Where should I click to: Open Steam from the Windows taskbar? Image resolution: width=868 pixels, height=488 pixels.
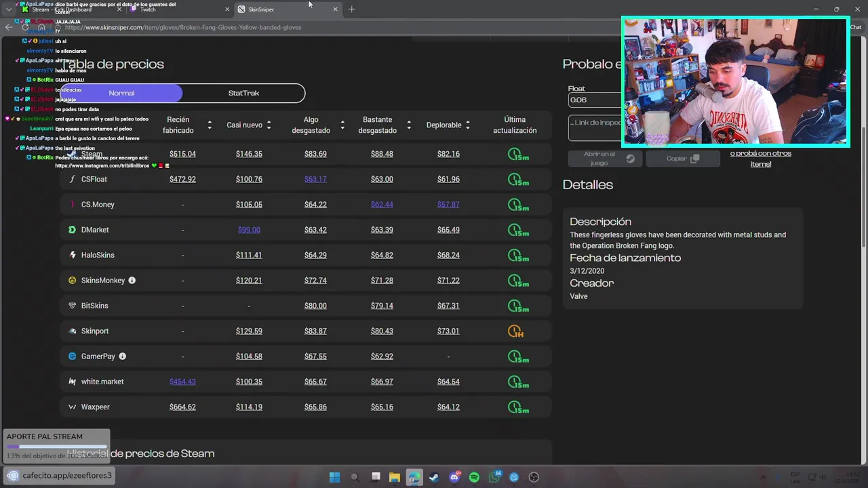tap(434, 477)
